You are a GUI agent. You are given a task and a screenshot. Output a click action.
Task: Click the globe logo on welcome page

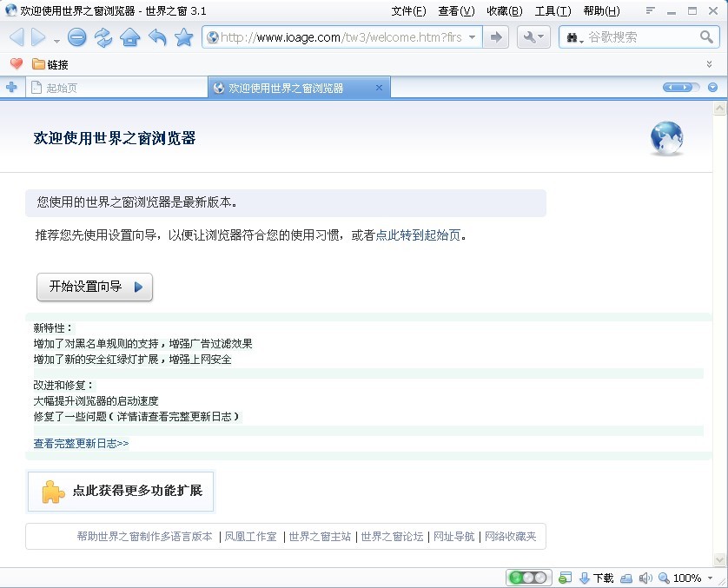666,138
